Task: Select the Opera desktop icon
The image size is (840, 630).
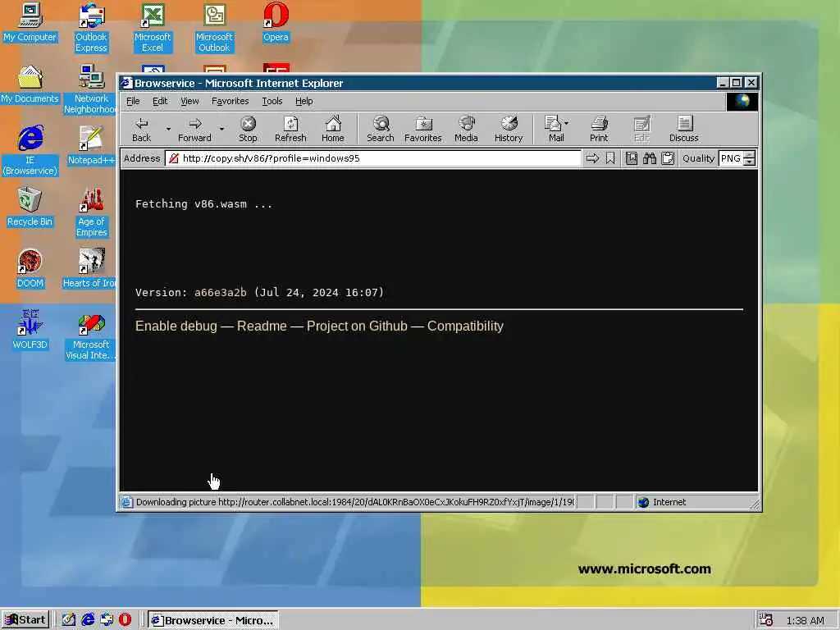Action: point(276,23)
